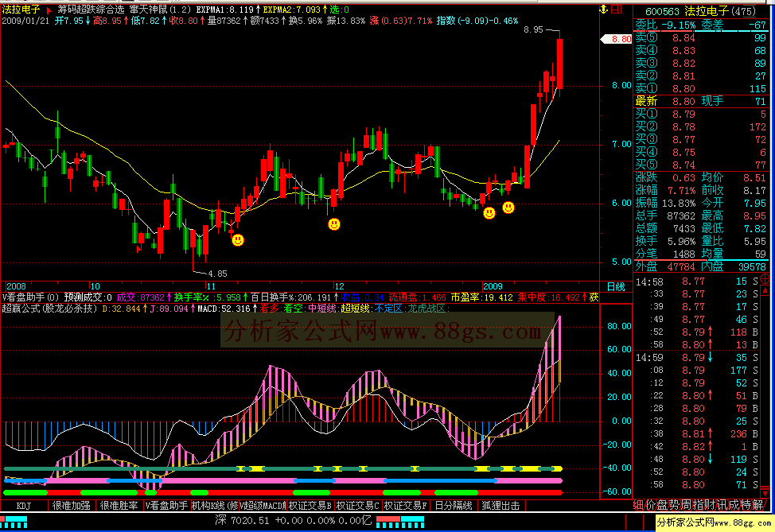775x532 pixels.
Task: Click the 深 7020.51 index status entry
Action: [x=294, y=520]
